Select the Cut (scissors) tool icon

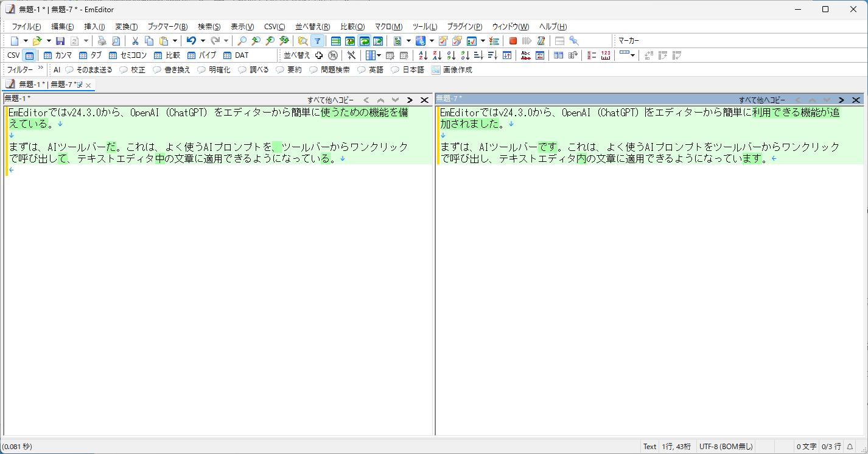click(135, 40)
